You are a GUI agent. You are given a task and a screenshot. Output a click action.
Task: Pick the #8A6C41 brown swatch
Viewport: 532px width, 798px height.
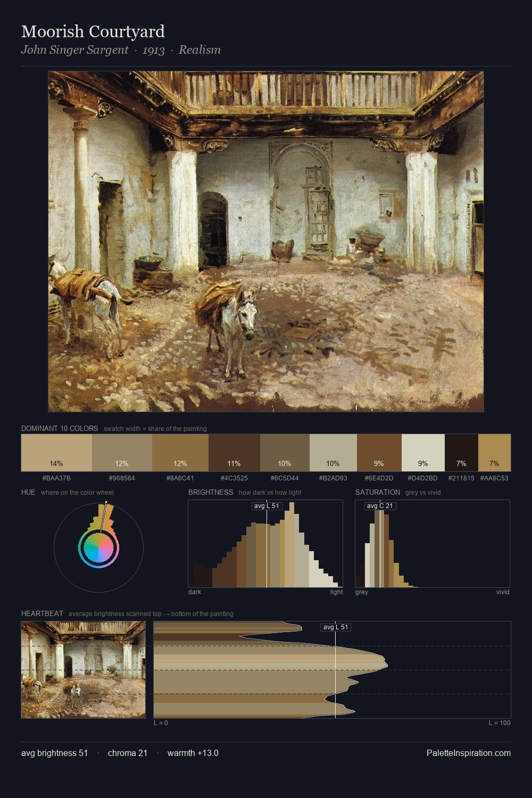click(x=180, y=453)
